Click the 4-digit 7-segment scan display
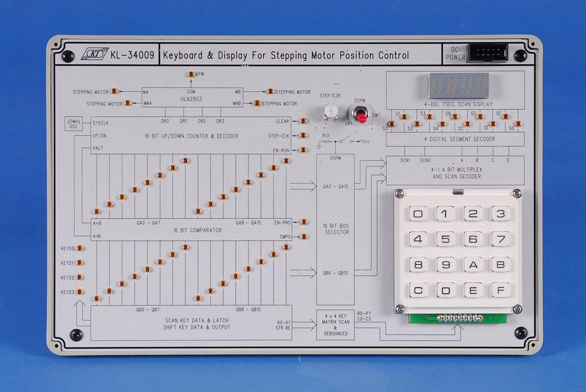586x392 pixels. pos(459,85)
